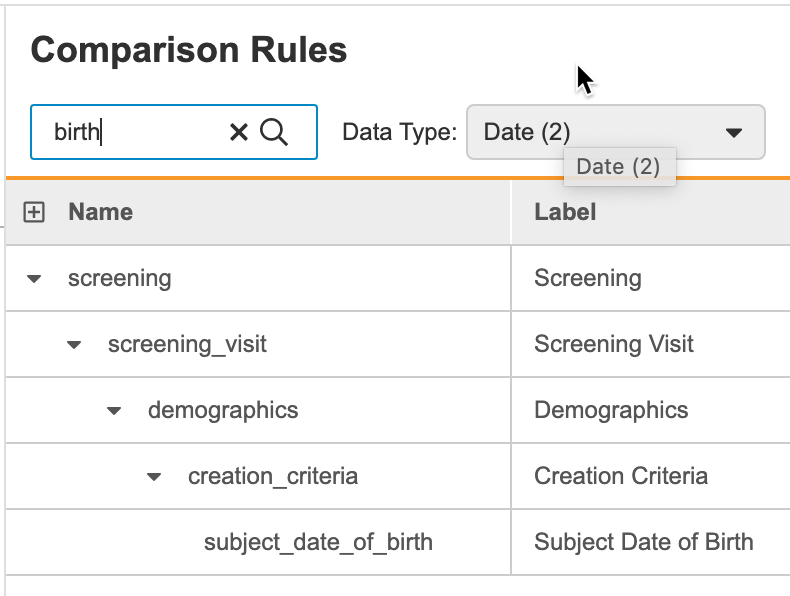Collapse the demographics node
Screen dimensions: 790x596
tap(114, 411)
